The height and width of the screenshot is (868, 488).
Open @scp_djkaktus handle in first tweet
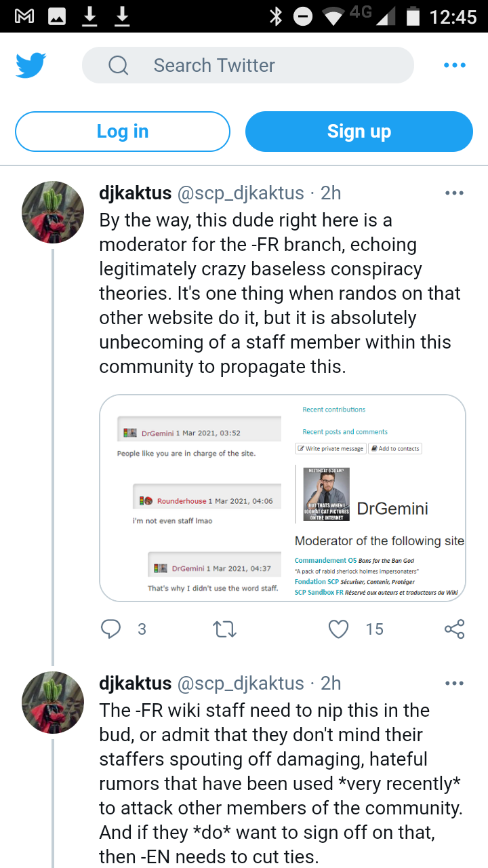241,193
